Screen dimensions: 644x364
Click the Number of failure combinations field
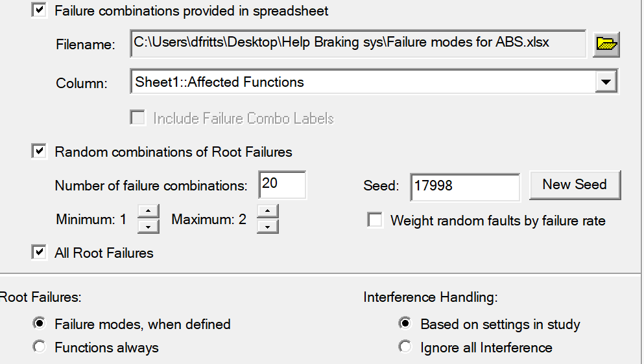coord(282,185)
